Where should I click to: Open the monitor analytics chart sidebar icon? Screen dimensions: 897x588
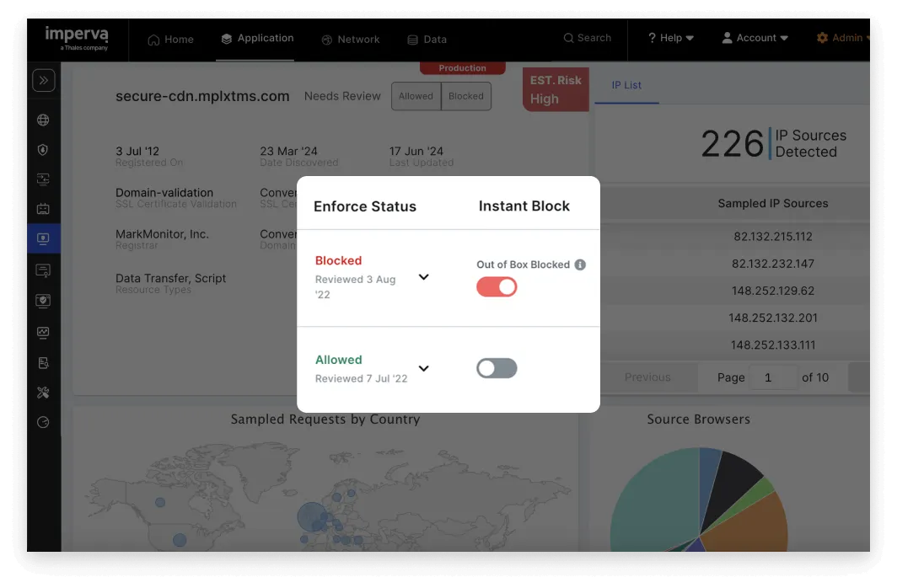[43, 332]
